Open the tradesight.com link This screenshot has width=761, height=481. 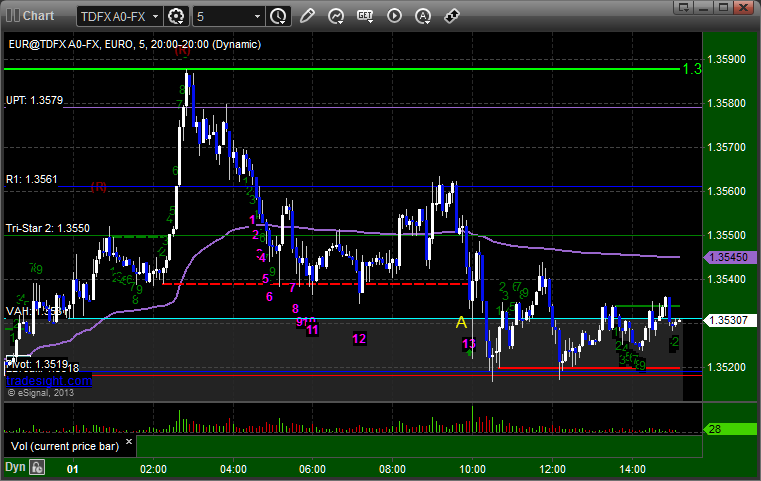[49, 381]
